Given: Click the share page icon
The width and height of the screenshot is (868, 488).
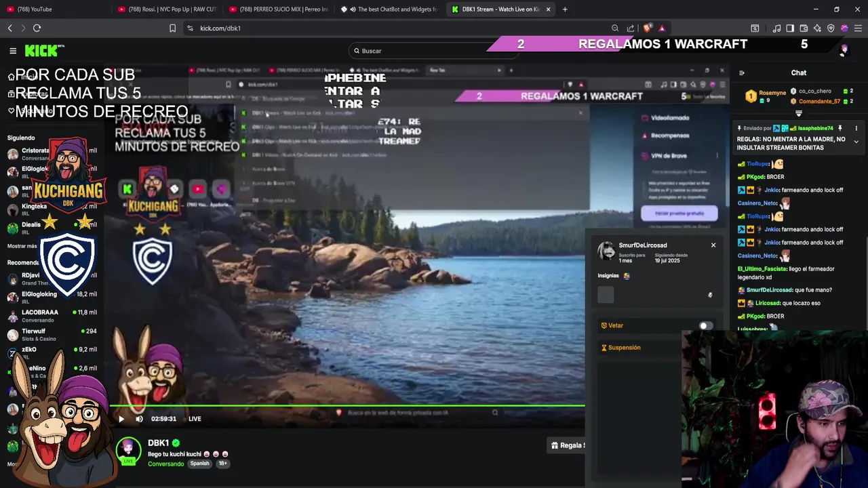Looking at the screenshot, I should click(631, 28).
